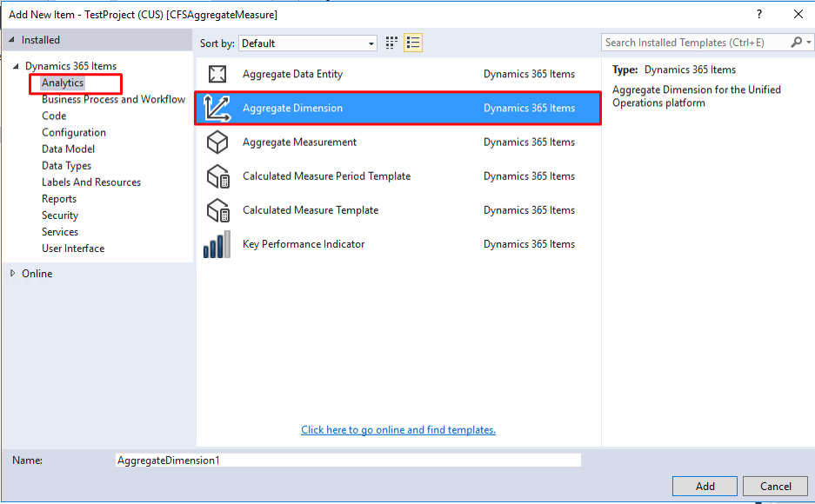The width and height of the screenshot is (815, 504).
Task: Open the Data Model category
Action: coord(68,149)
